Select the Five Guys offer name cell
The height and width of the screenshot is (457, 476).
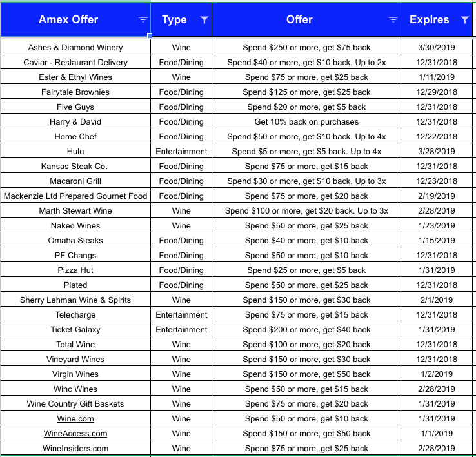(x=75, y=107)
